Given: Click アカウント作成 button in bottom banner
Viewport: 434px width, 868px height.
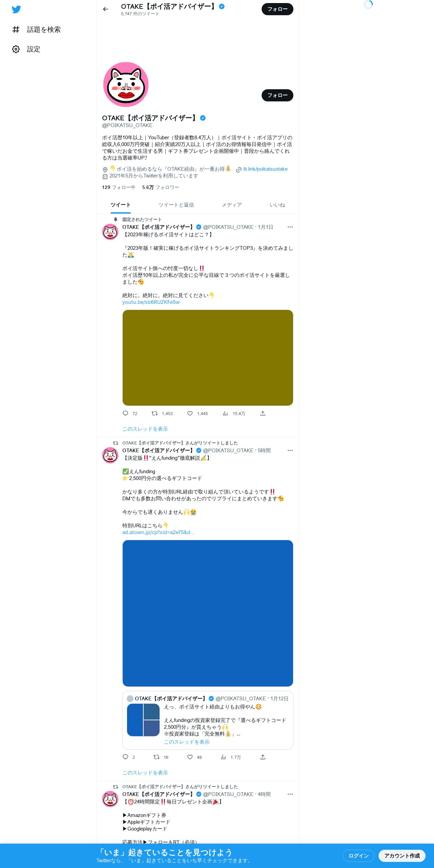Looking at the screenshot, I should click(x=402, y=855).
